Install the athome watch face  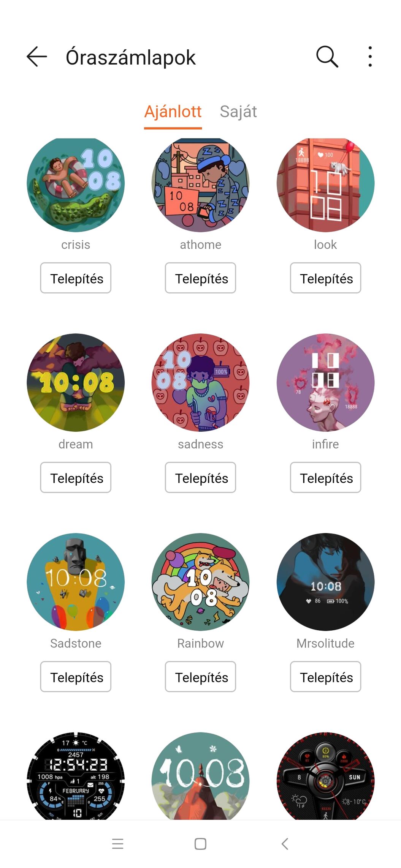(x=200, y=278)
